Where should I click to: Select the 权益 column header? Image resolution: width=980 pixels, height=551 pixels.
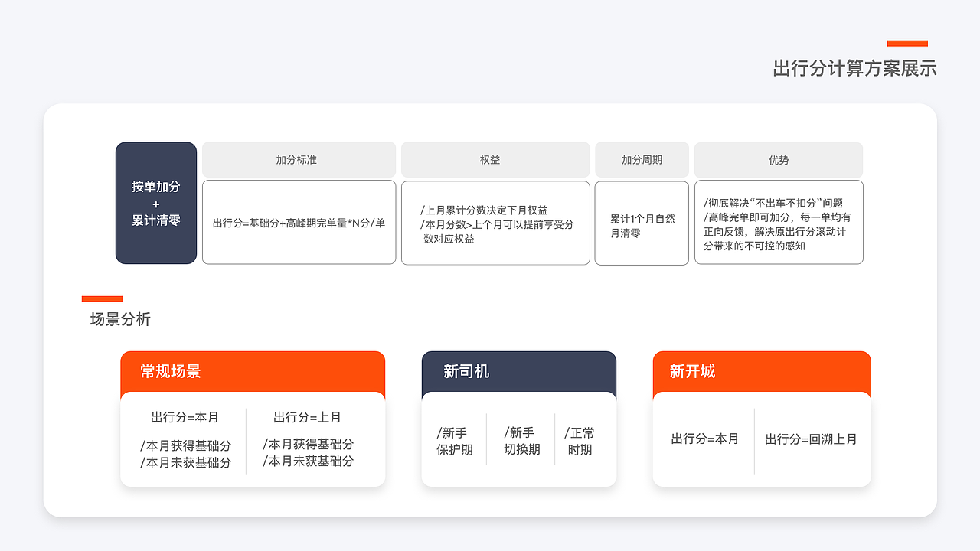[x=495, y=160]
